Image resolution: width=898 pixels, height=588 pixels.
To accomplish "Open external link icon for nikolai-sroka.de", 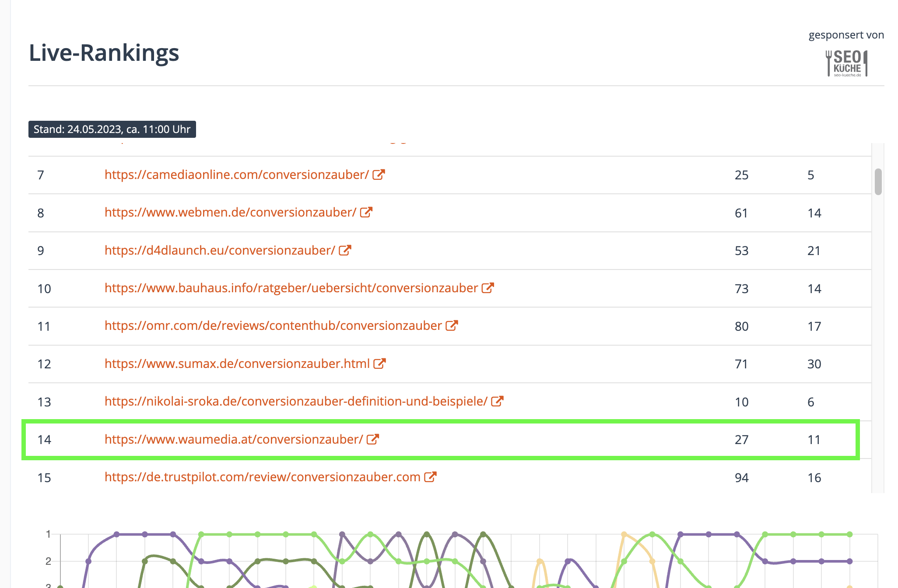I will pyautogui.click(x=497, y=401).
